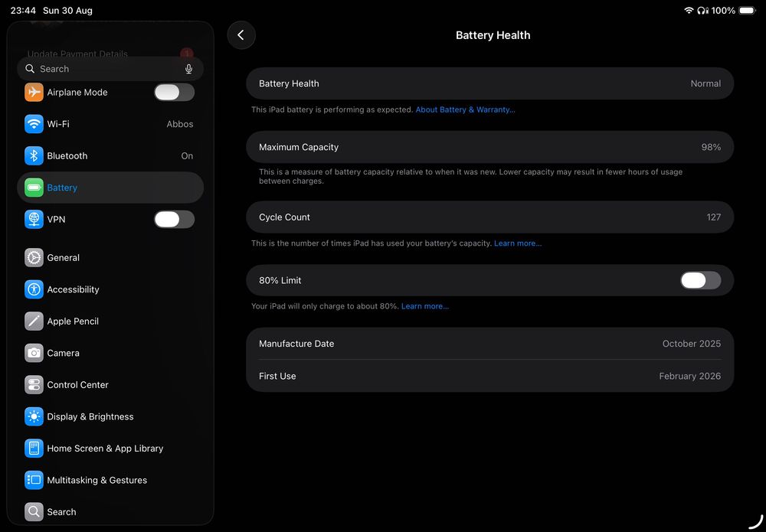Select Battery in the sidebar
The height and width of the screenshot is (532, 766).
click(x=110, y=188)
